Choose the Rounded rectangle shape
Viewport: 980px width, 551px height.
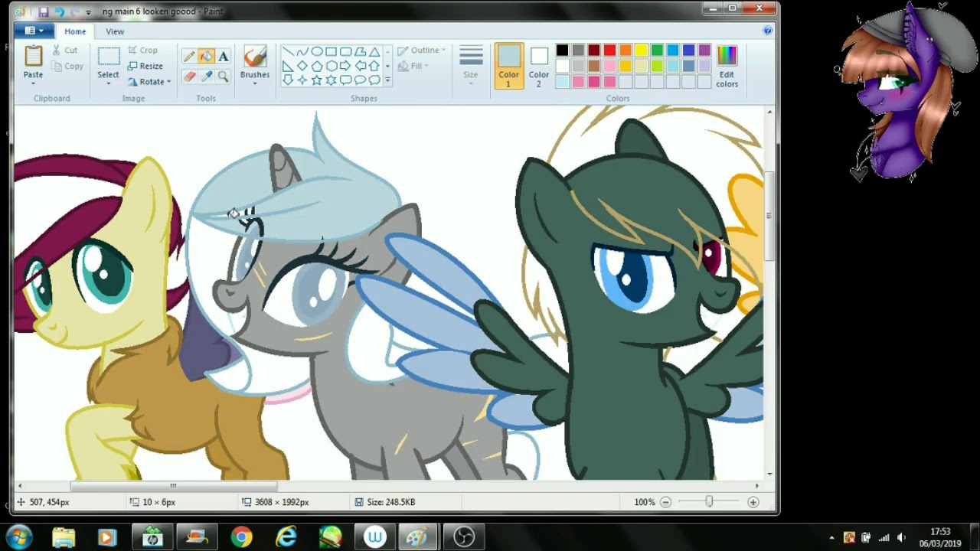pos(346,52)
